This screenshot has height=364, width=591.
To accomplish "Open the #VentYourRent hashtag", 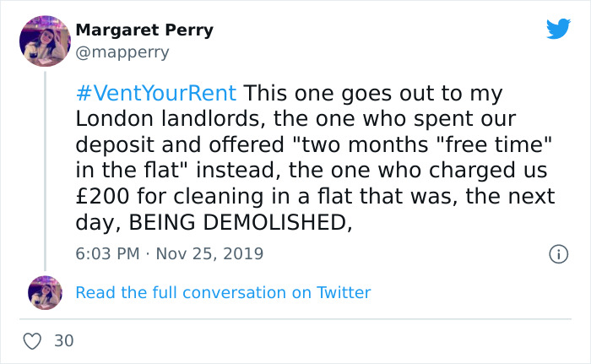I will tap(156, 90).
